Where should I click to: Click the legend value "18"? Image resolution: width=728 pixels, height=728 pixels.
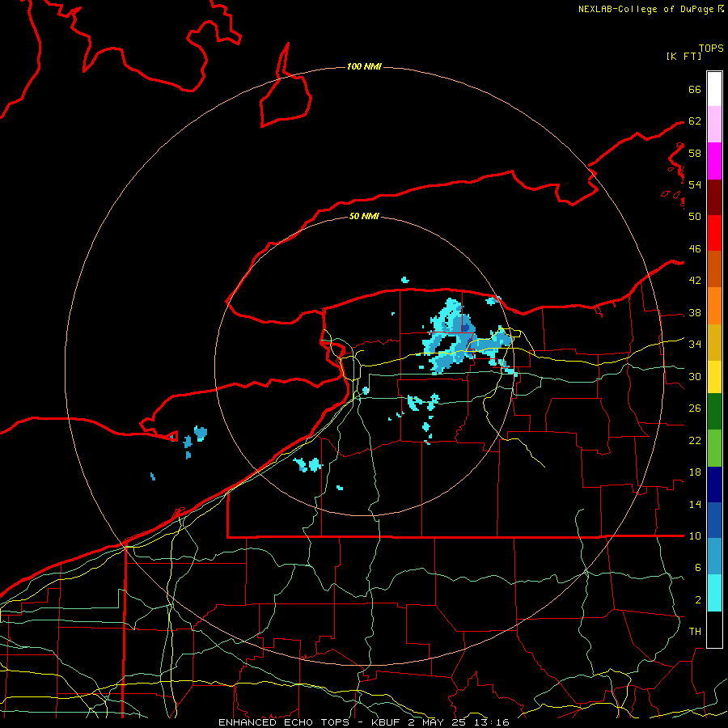tap(695, 472)
